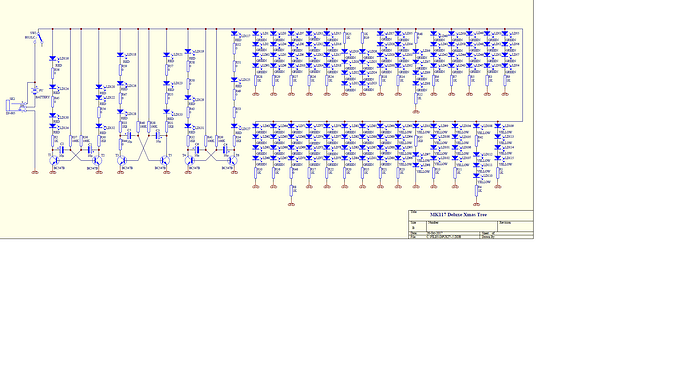Image resolution: width=690 pixels, height=388 pixels.
Task: Select the battery symbol labeled BATTERY
Action: pyautogui.click(x=35, y=91)
